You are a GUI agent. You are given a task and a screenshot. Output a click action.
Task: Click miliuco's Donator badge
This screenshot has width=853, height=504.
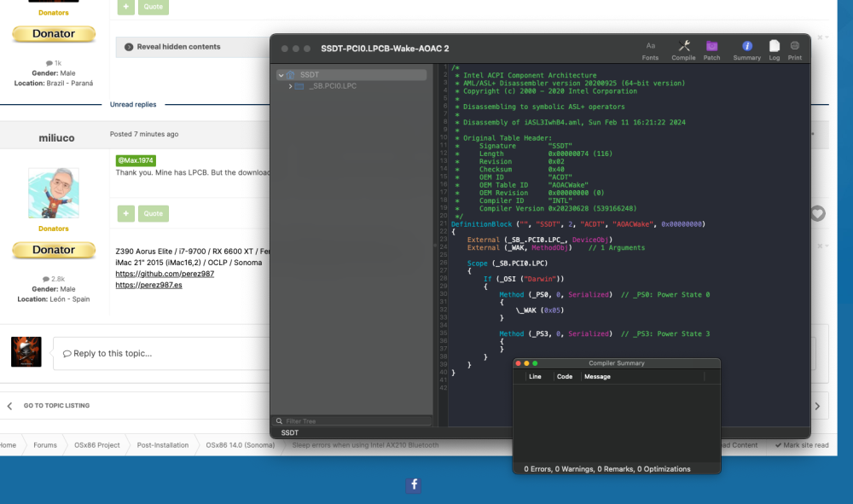coord(53,250)
